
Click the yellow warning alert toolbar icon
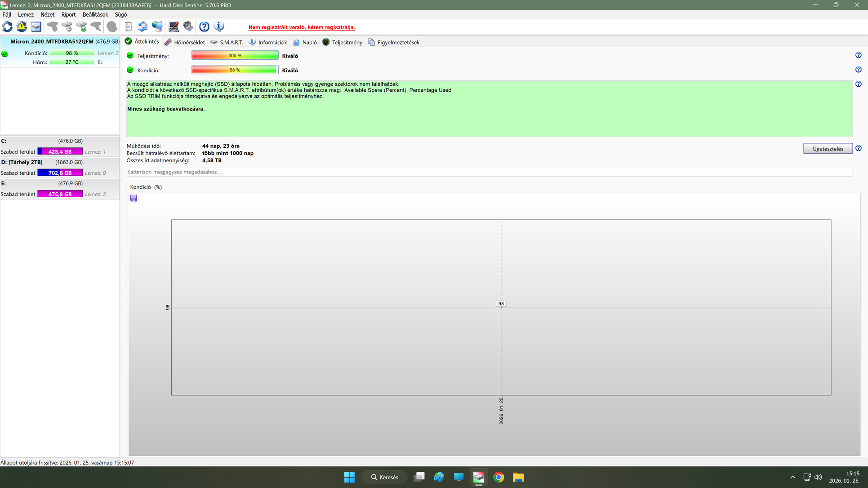(22, 27)
